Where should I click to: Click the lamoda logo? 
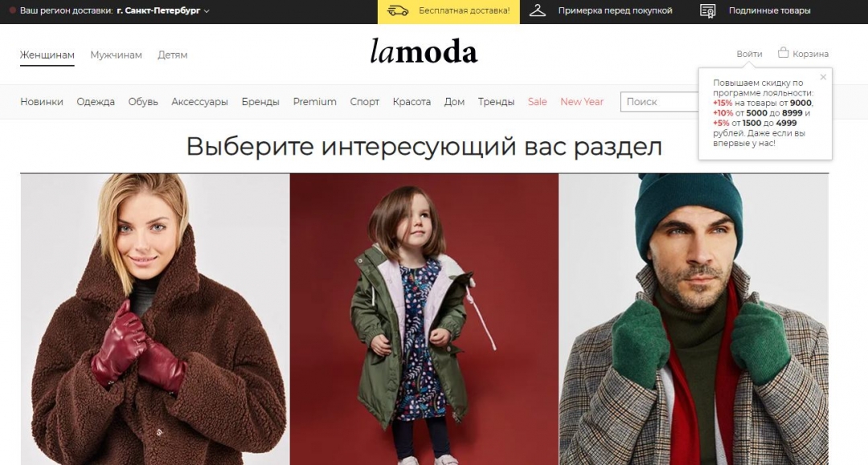pyautogui.click(x=424, y=51)
